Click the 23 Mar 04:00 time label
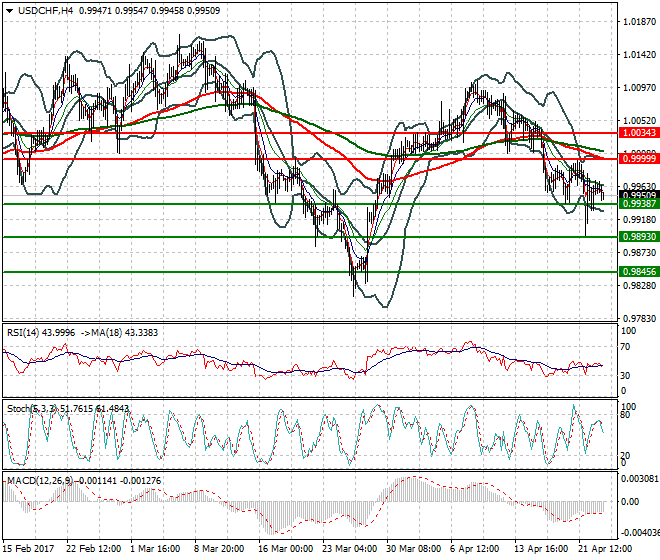The image size is (660, 560). click(349, 549)
